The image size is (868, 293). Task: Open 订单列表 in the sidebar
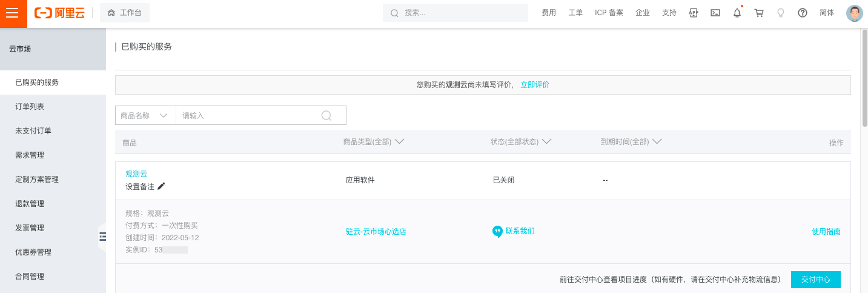53,107
